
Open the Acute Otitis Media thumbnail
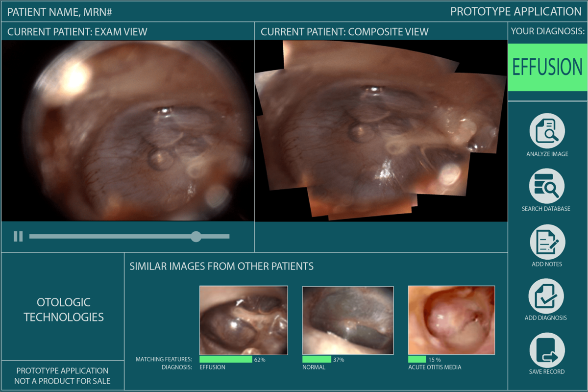pyautogui.click(x=451, y=320)
